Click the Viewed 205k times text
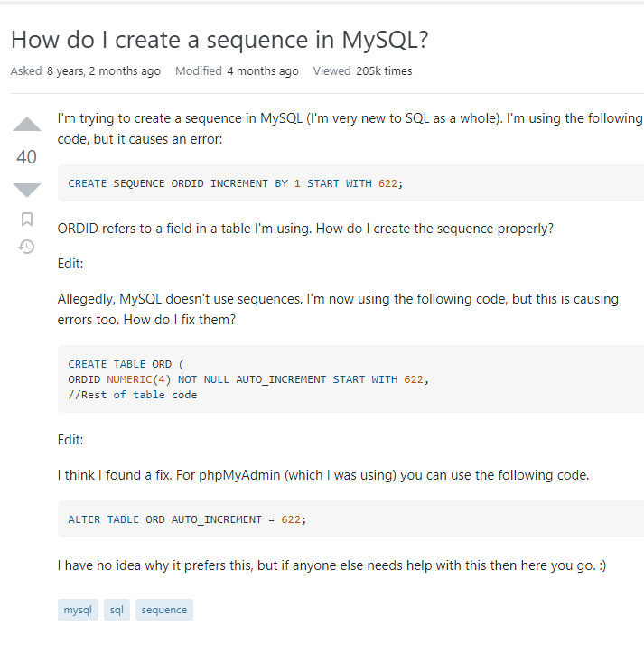The height and width of the screenshot is (654, 644). pyautogui.click(x=362, y=70)
